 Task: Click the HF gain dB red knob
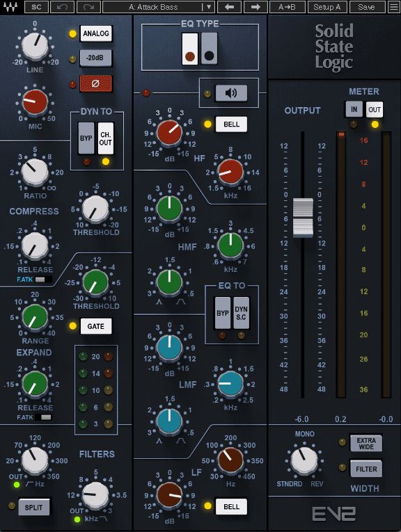pos(169,132)
